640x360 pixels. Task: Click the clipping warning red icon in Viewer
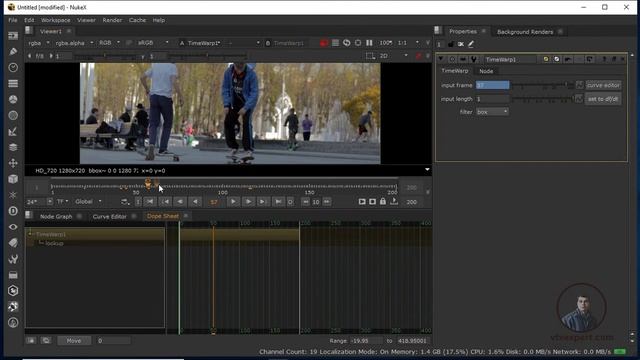click(324, 43)
